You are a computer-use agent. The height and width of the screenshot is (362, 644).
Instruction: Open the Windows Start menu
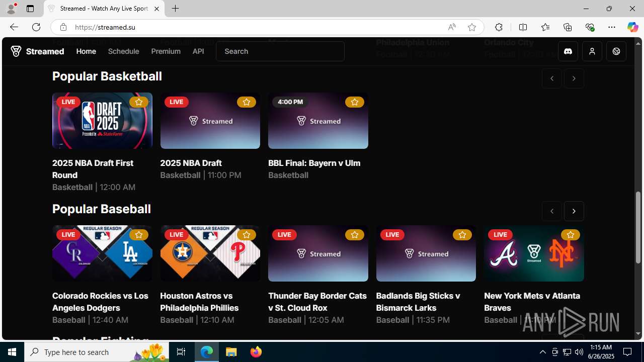point(12,352)
